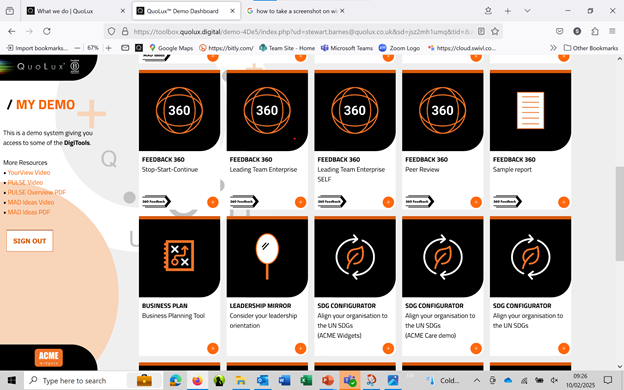Click the vertical page scrollbar thumb

(619, 214)
